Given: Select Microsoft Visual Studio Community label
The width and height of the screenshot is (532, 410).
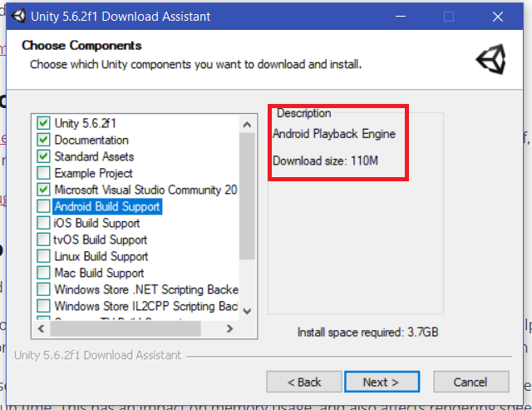Looking at the screenshot, I should coord(145,190).
